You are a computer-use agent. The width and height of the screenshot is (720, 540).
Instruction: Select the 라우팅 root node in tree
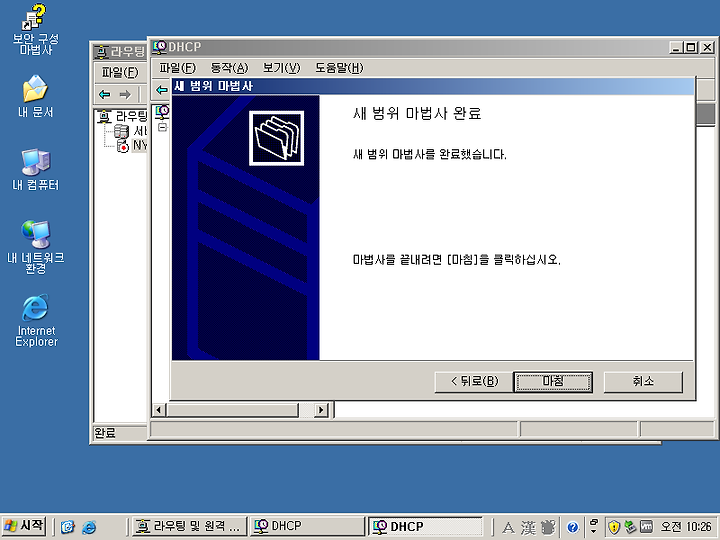pyautogui.click(x=122, y=116)
